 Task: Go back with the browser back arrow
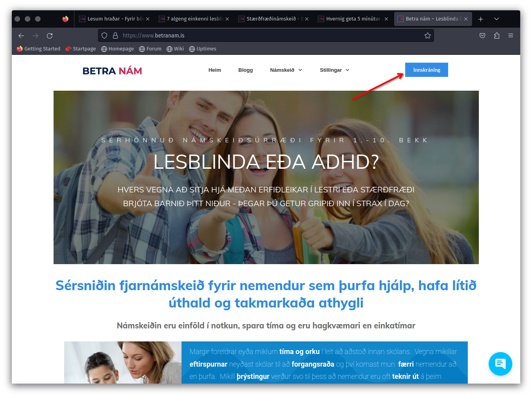click(21, 35)
